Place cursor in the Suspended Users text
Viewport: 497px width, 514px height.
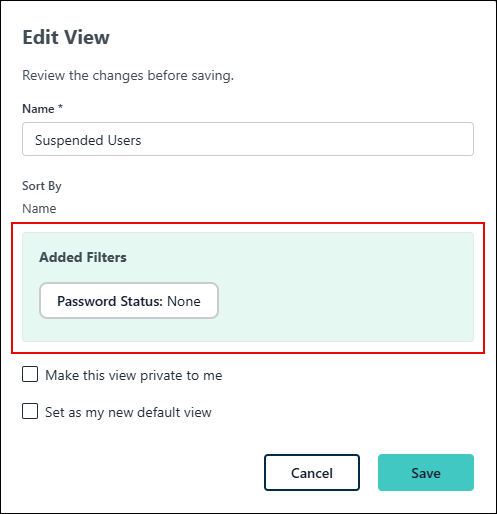[88, 140]
